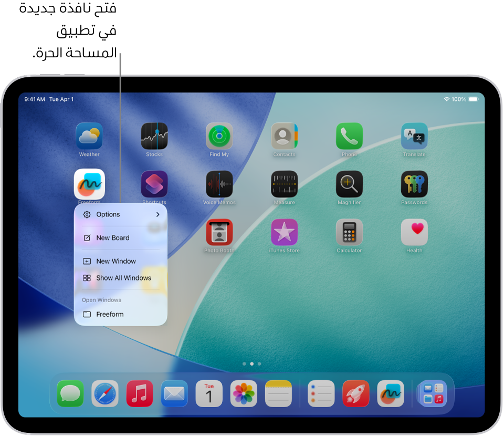Open the Calendar app in the Dock
The image size is (504, 436).
(208, 393)
